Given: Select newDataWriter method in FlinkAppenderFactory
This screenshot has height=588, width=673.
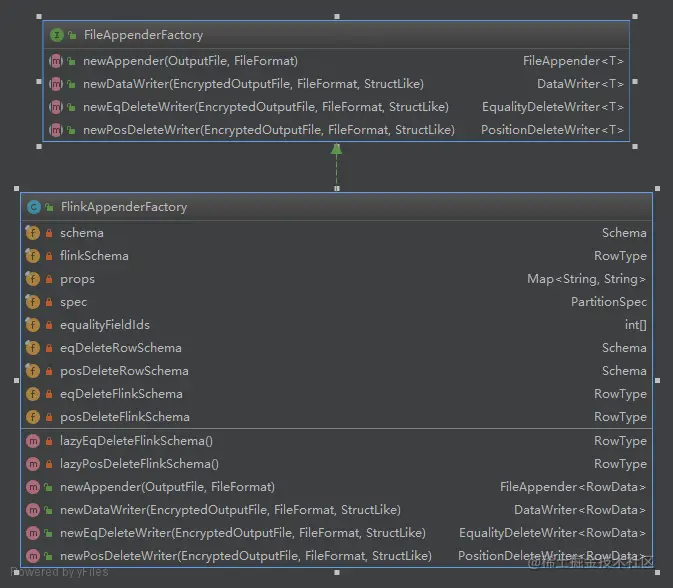Looking at the screenshot, I should pos(230,510).
